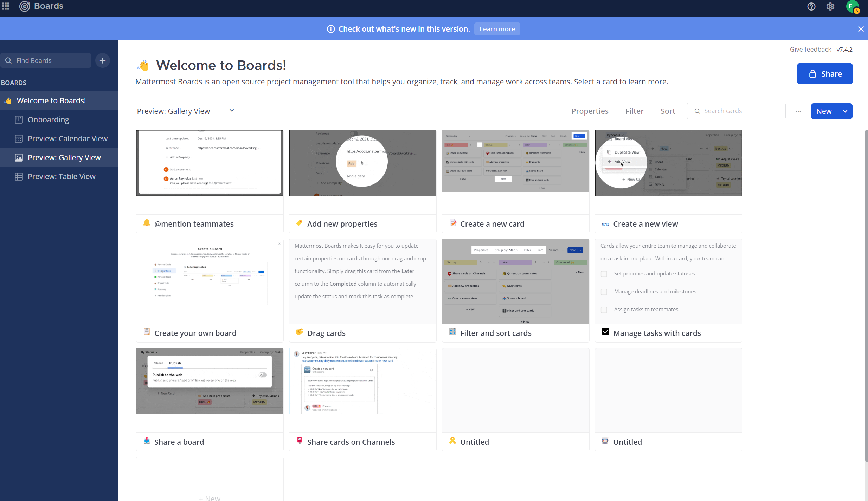Click the help question mark icon
Viewport: 868px width, 501px height.
coord(811,7)
